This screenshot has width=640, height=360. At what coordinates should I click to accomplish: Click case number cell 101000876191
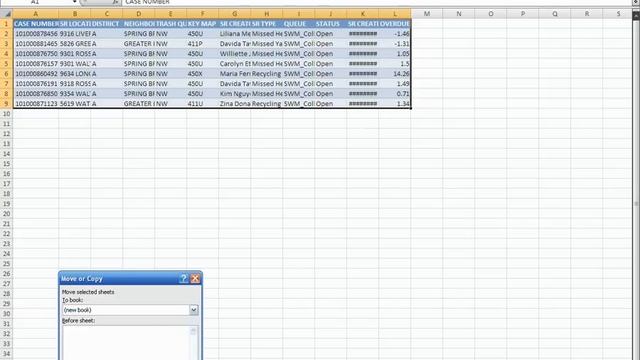pos(36,84)
